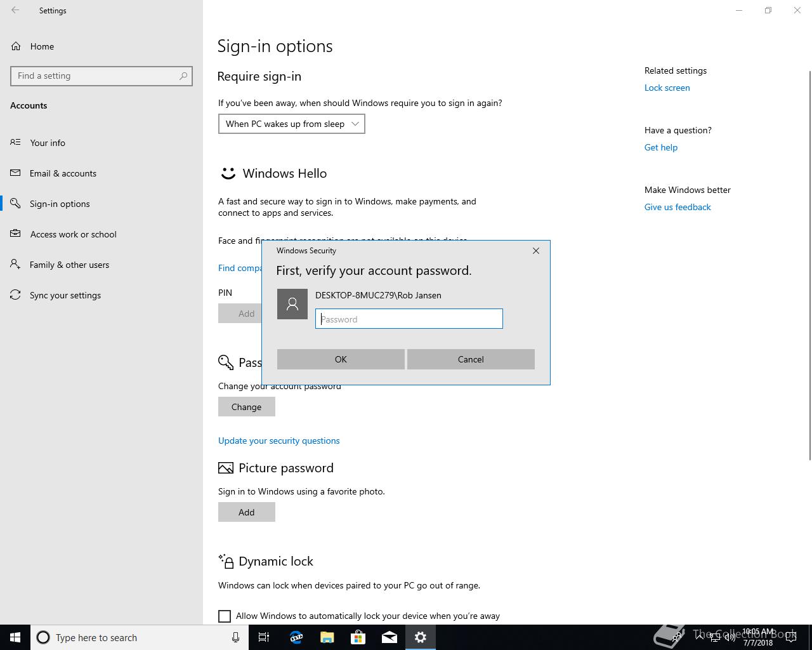Image resolution: width=812 pixels, height=650 pixels.
Task: Click the Windows Hello smiley icon
Action: click(228, 173)
